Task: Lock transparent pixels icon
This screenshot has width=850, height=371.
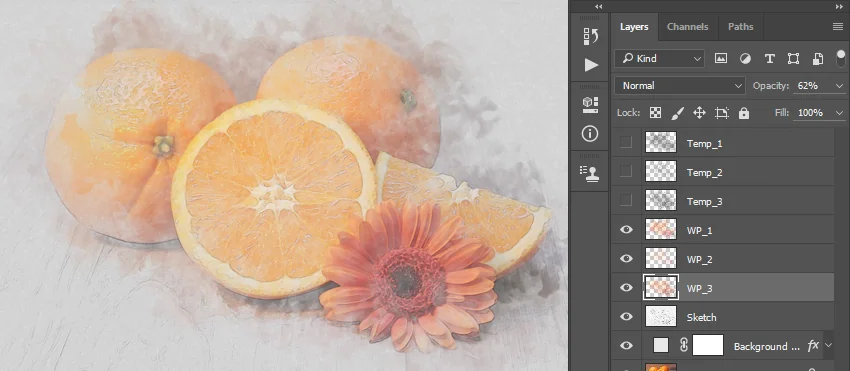Action: pyautogui.click(x=655, y=113)
